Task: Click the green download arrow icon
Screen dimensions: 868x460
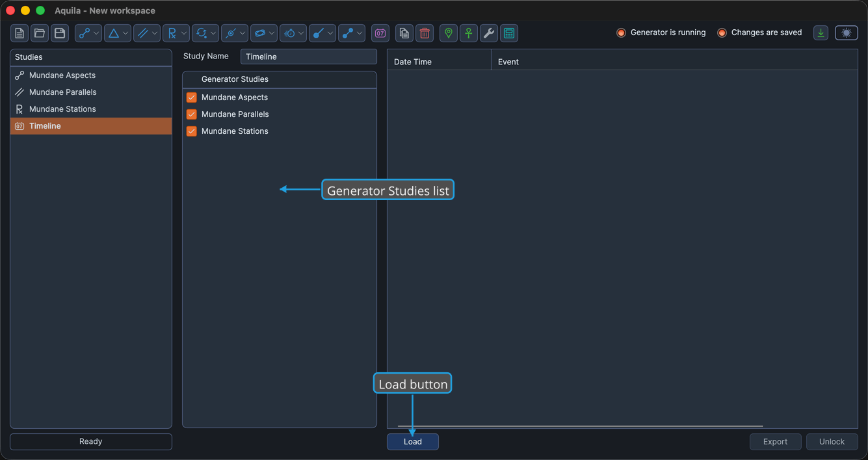Action: point(821,33)
